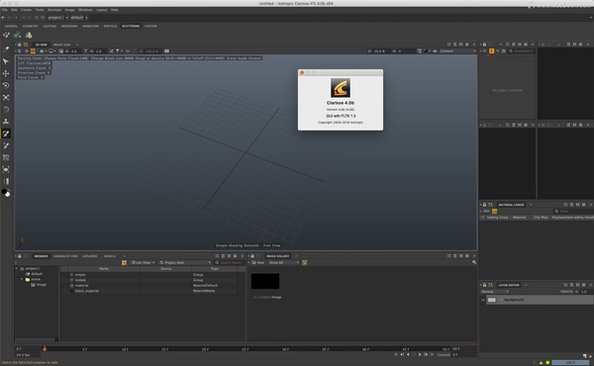
Task: Switch to the Custom shelf tab
Action: (150, 26)
